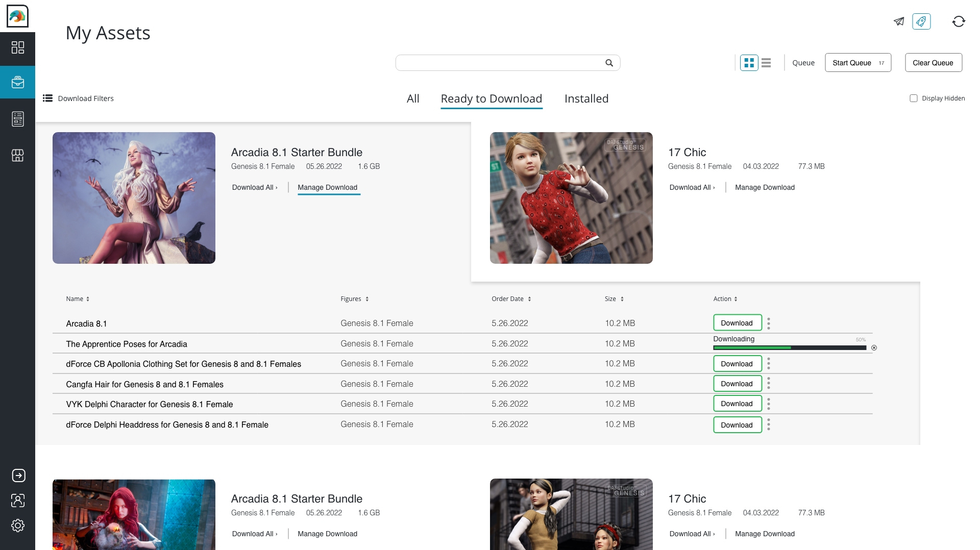This screenshot has width=980, height=550.
Task: Download VYK Delphi Character
Action: coord(737,404)
